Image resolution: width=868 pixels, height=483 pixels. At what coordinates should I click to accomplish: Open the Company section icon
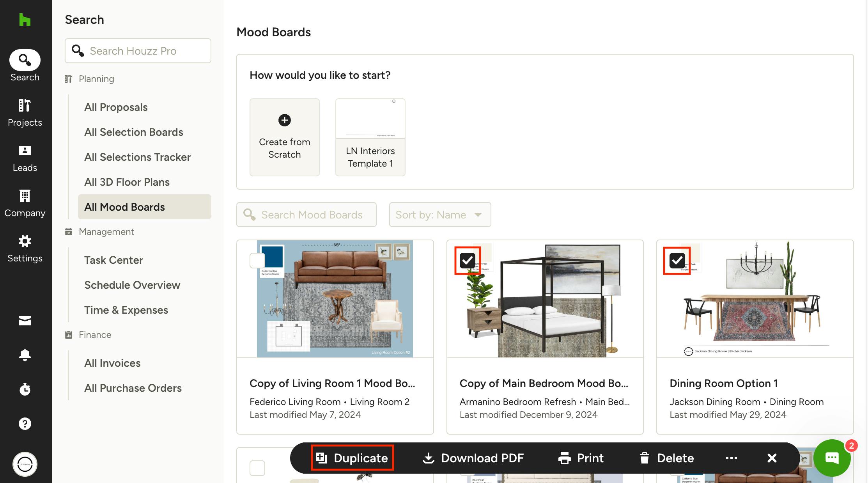point(25,203)
